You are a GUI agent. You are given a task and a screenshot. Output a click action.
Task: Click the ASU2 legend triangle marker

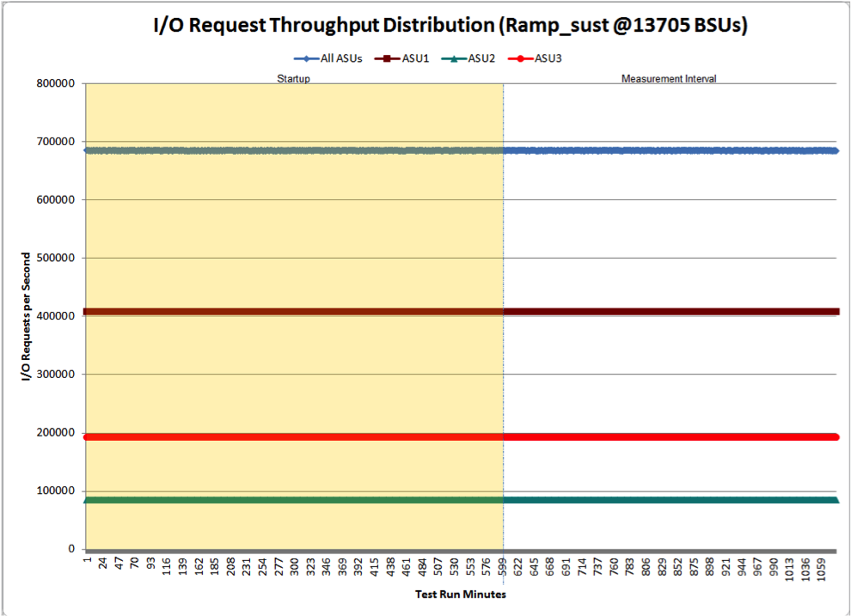pos(454,58)
